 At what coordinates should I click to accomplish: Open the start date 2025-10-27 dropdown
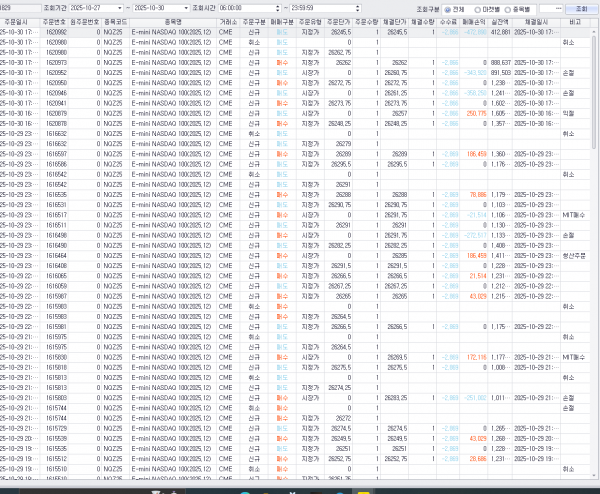[x=120, y=8]
